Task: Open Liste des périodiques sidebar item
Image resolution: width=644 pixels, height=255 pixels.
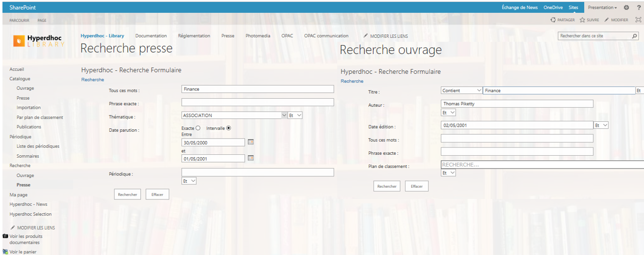Action: pos(38,146)
